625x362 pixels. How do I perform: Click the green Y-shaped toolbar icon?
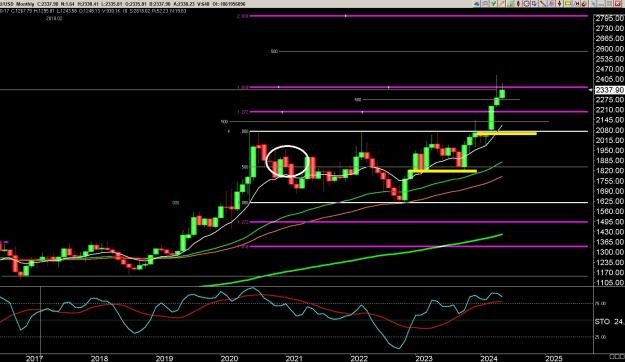pyautogui.click(x=493, y=4)
